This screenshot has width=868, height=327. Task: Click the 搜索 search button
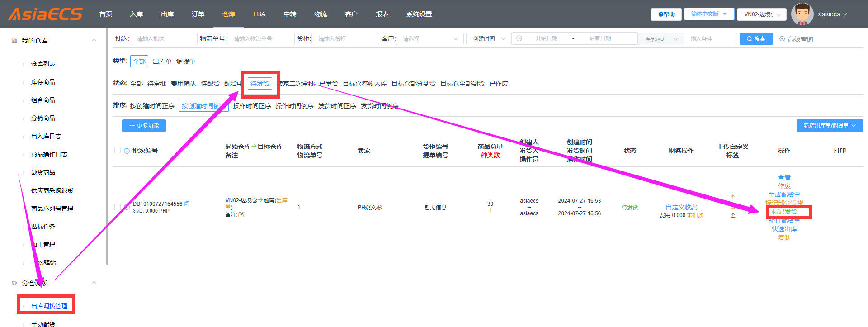(x=756, y=39)
